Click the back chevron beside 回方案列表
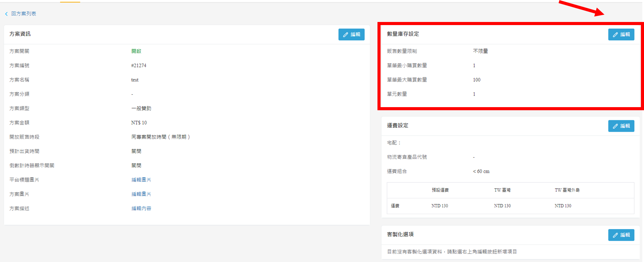Image resolution: width=644 pixels, height=262 pixels. 6,14
